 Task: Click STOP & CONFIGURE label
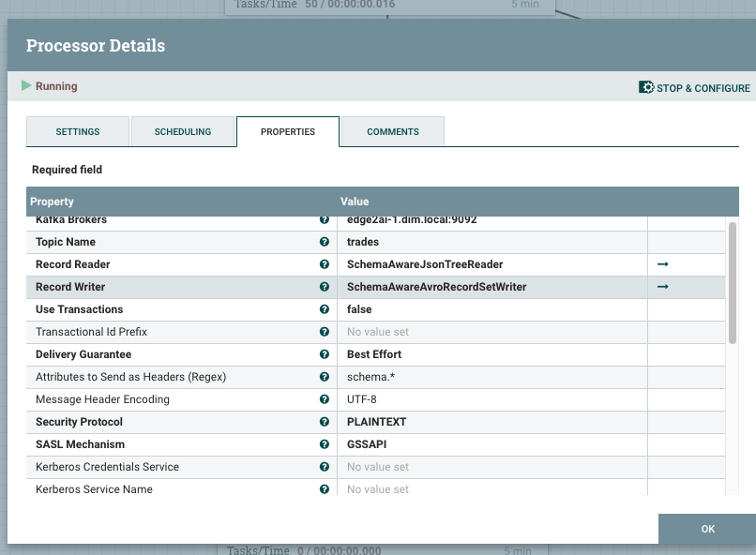[703, 88]
